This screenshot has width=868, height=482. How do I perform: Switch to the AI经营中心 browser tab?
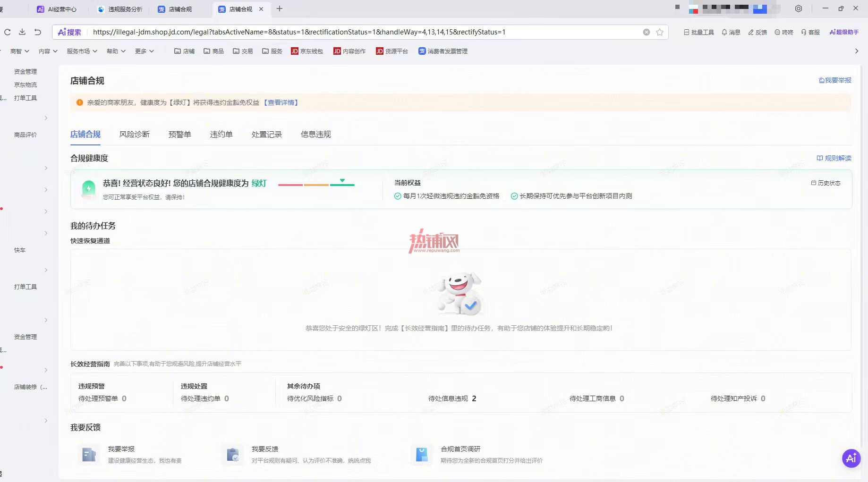57,9
